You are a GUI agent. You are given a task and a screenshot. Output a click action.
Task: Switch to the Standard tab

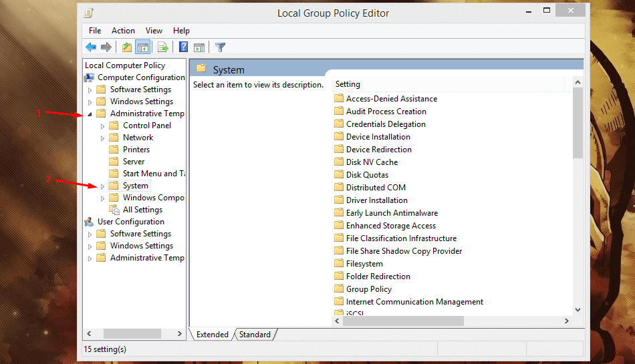[255, 335]
